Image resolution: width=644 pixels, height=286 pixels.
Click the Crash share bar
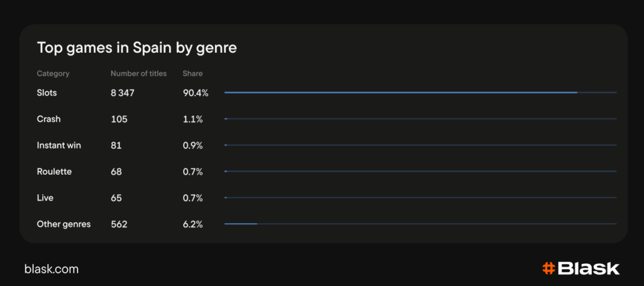pyautogui.click(x=420, y=119)
